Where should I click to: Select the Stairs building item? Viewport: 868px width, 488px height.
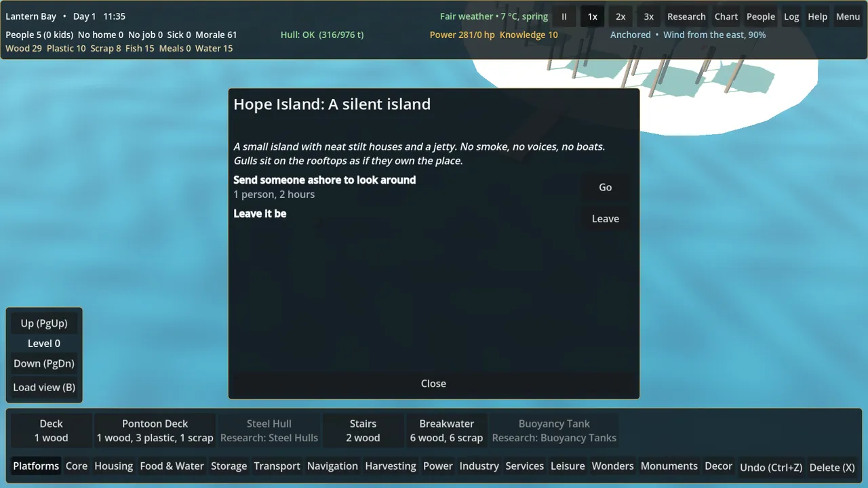(363, 430)
